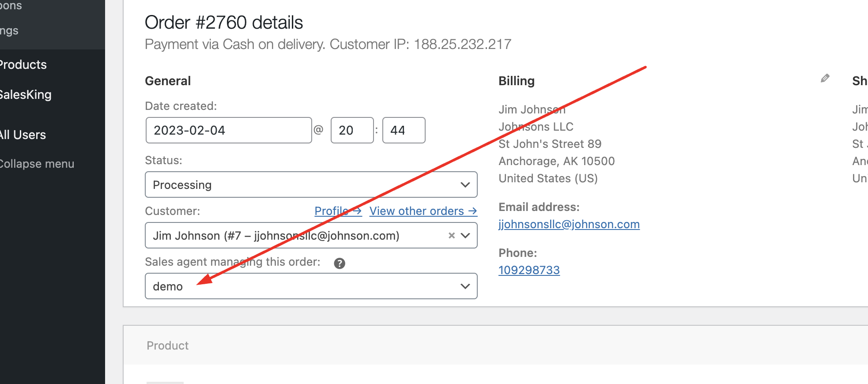
Task: Select the Order #2760 details heading
Action: 224,23
